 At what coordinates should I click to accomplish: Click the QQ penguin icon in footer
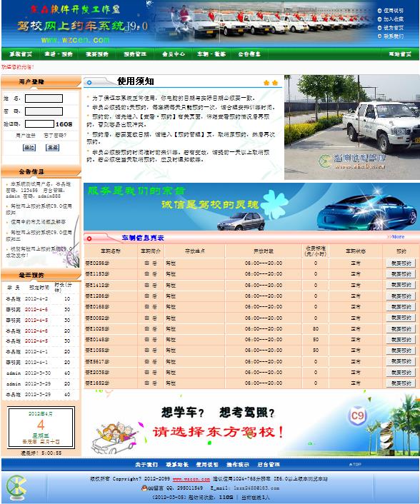(144, 488)
